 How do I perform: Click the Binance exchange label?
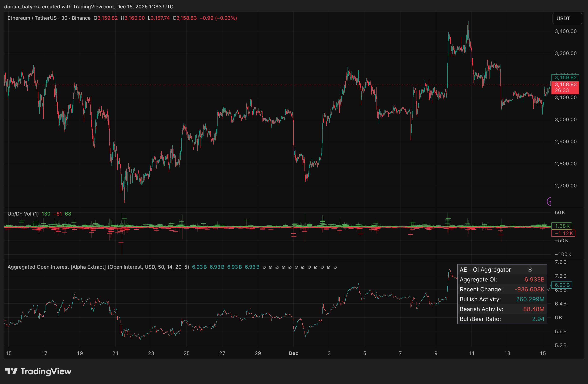[x=81, y=18]
